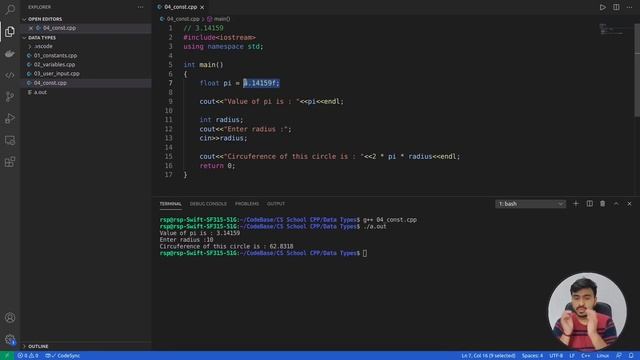Viewport: 640px width, 360px height.
Task: Open the Search view in activity bar
Action: coord(10,9)
